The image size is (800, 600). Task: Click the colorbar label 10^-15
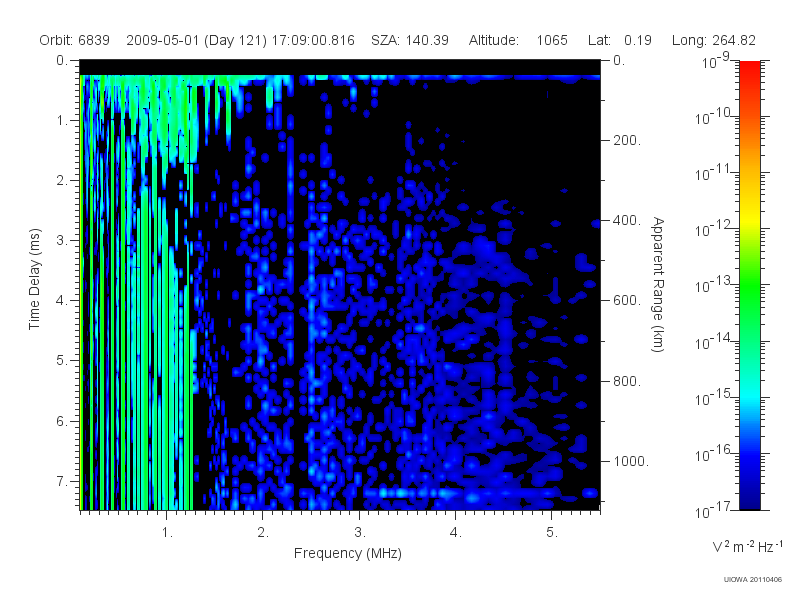(713, 397)
